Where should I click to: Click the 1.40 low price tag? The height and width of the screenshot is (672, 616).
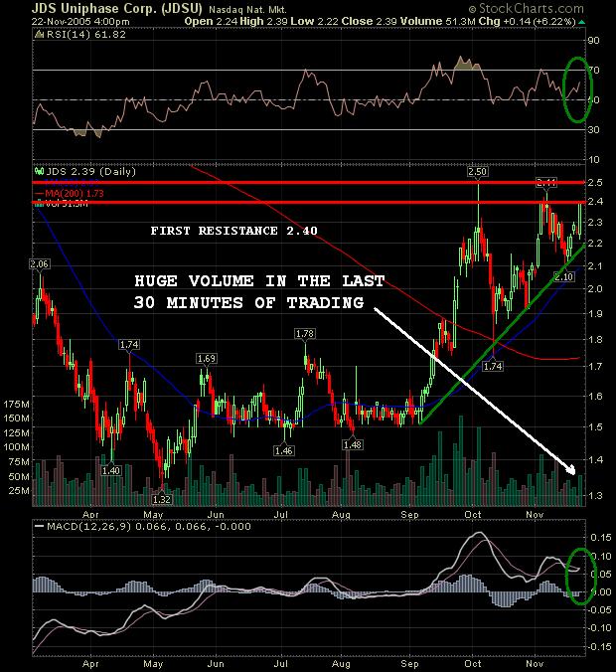[111, 470]
